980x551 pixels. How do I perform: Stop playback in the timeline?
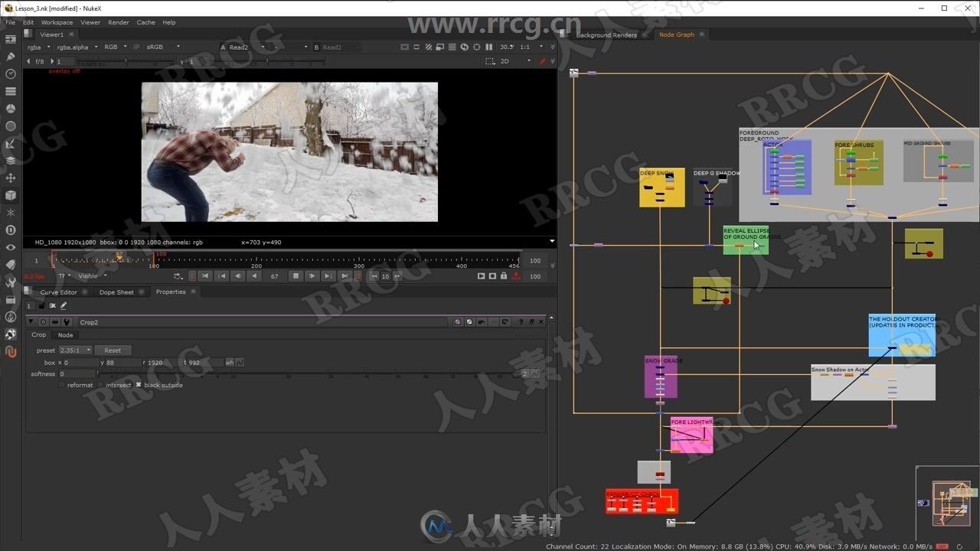(296, 275)
